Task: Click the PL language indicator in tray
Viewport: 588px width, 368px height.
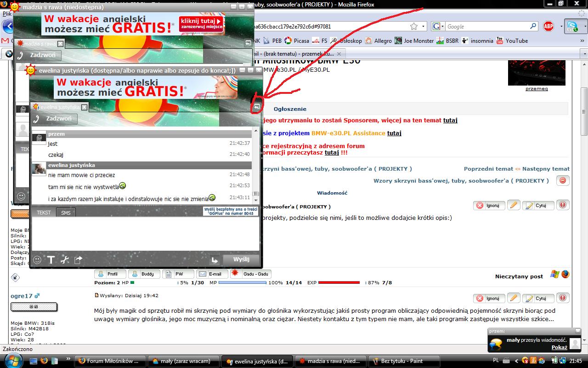Action: (496, 361)
